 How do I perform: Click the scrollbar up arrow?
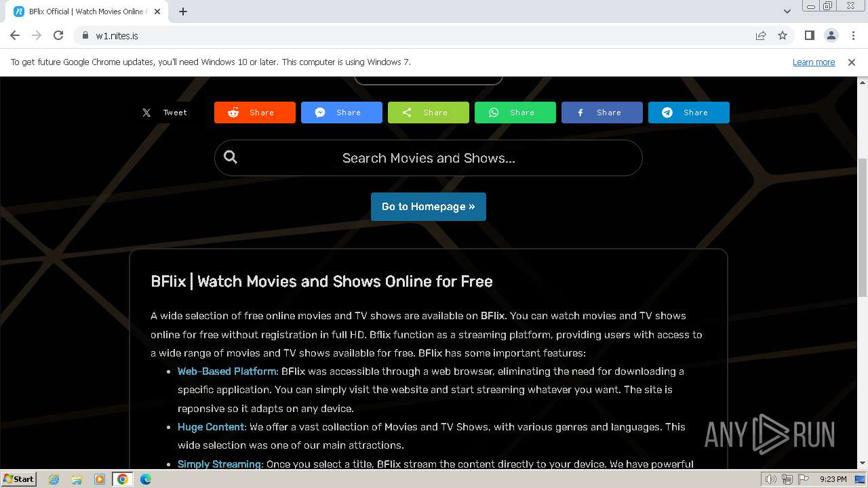pyautogui.click(x=862, y=82)
